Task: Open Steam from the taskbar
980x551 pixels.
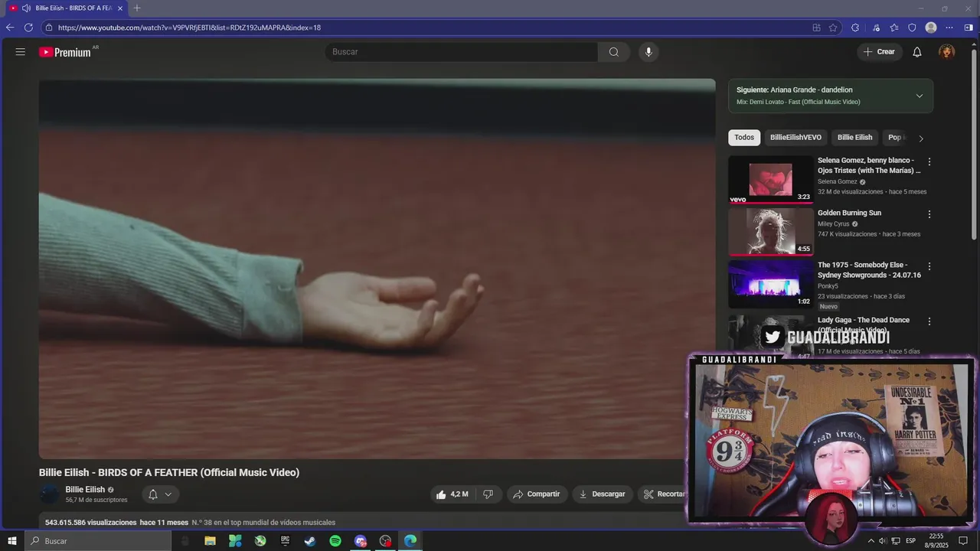Action: [309, 541]
